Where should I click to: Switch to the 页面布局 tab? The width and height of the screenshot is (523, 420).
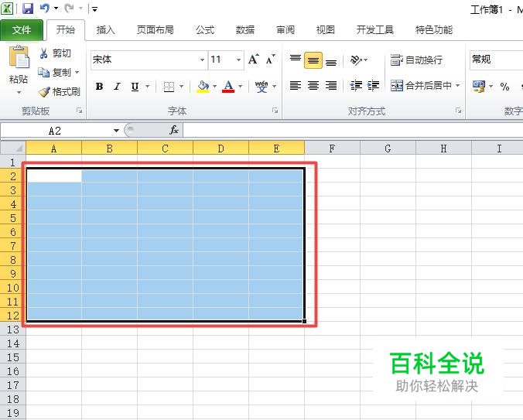click(x=155, y=30)
